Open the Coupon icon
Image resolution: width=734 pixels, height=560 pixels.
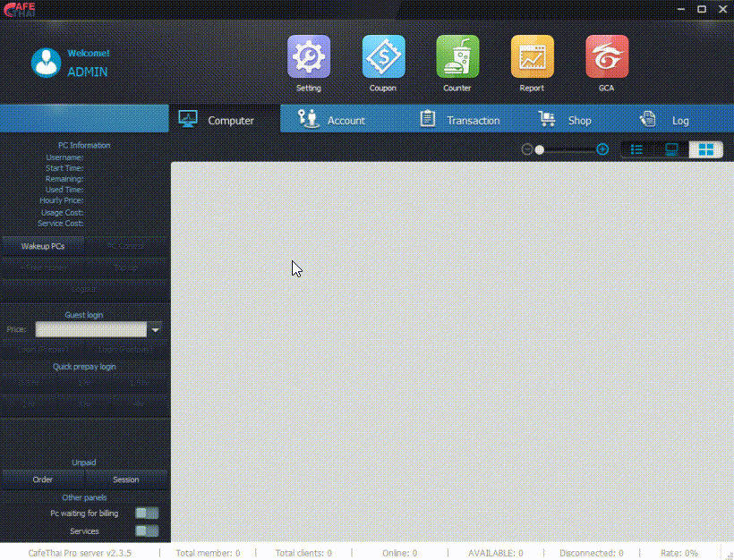click(383, 57)
